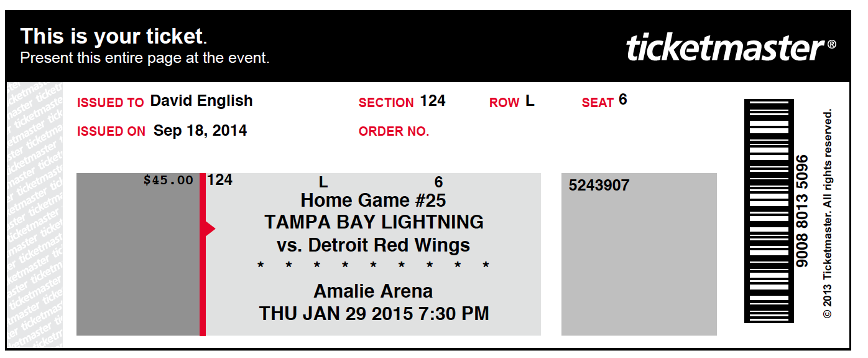Click the vertical barcode
This screenshot has width=868, height=358.
click(x=769, y=210)
